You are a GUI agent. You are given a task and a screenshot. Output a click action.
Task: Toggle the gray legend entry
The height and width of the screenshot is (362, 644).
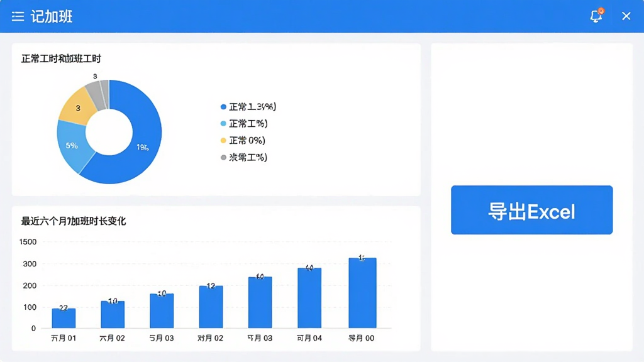tap(244, 157)
